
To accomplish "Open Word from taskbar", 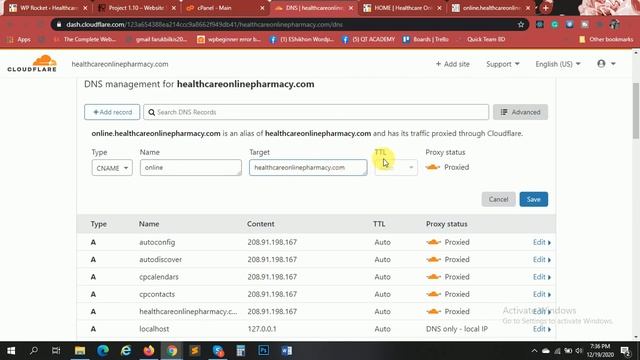I will point(287,351).
